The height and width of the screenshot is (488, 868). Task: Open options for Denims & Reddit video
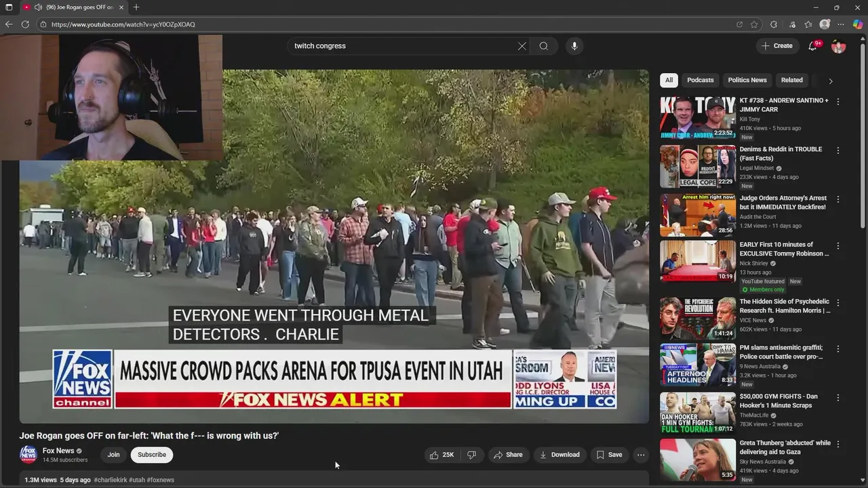(x=838, y=150)
